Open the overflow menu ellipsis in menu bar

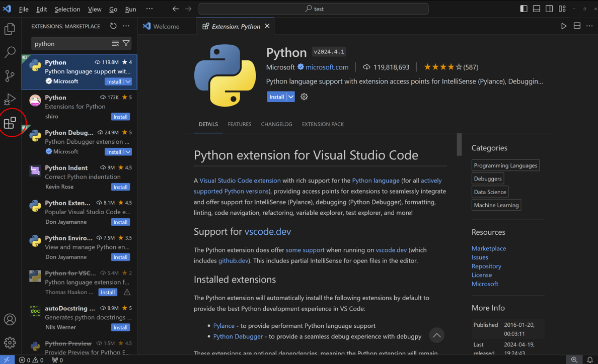click(149, 9)
